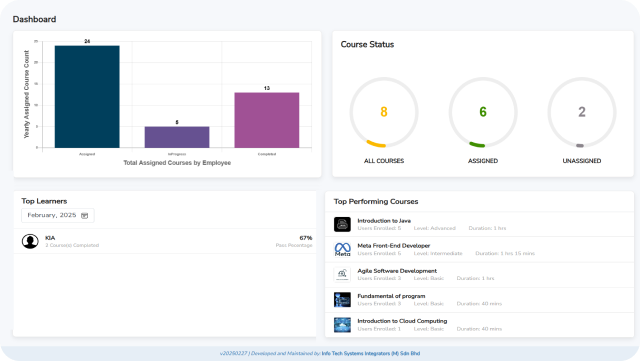This screenshot has height=361, width=640.
Task: Click the KIA learner name
Action: click(50, 238)
